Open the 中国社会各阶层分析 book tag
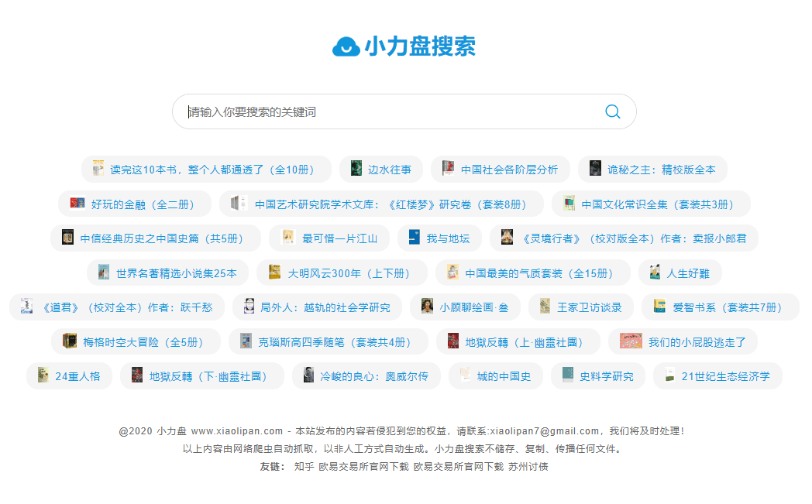This screenshot has width=812, height=504. (x=509, y=170)
